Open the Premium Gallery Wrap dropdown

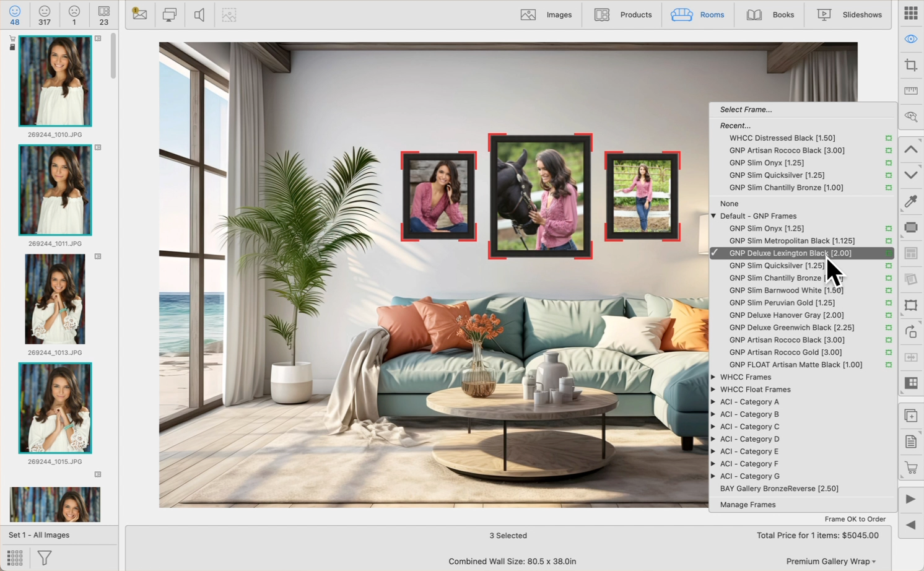(x=830, y=561)
